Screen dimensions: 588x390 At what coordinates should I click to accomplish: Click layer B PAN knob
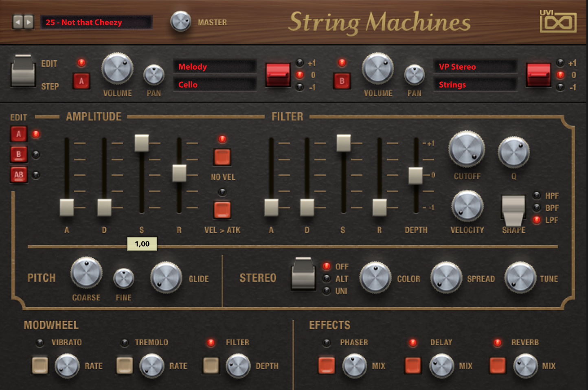(415, 75)
